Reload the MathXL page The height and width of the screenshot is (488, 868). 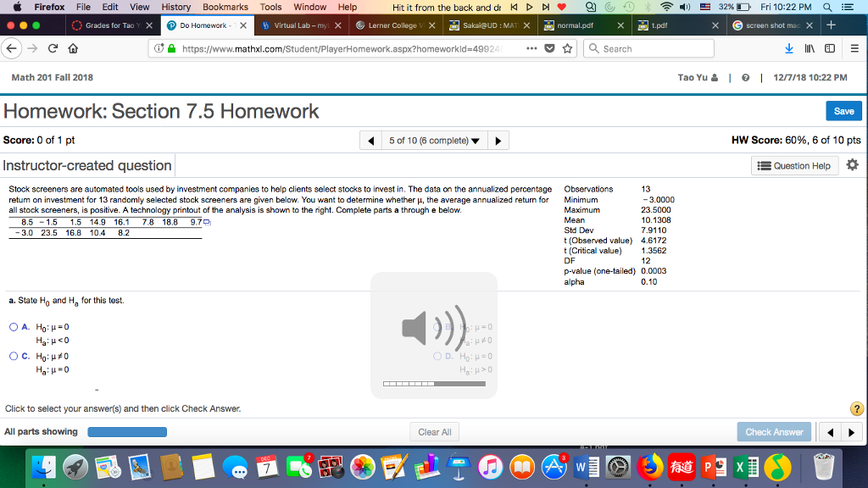(53, 48)
